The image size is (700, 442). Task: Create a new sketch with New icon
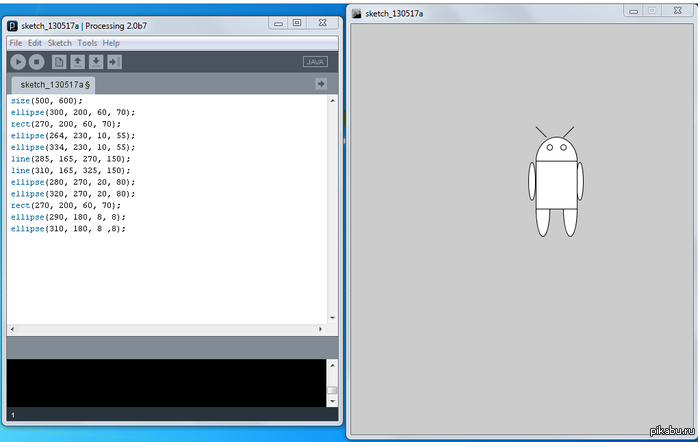click(59, 62)
